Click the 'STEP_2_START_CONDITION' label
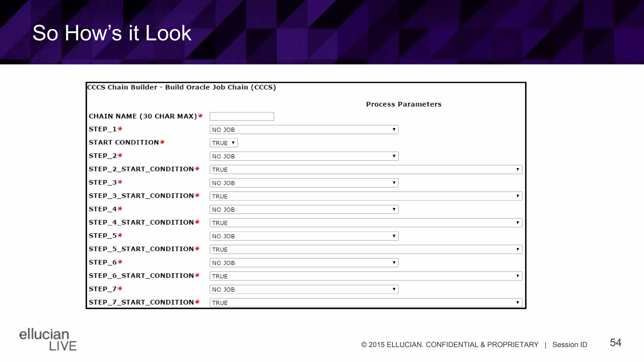Image resolution: width=644 pixels, height=362 pixels. point(141,169)
